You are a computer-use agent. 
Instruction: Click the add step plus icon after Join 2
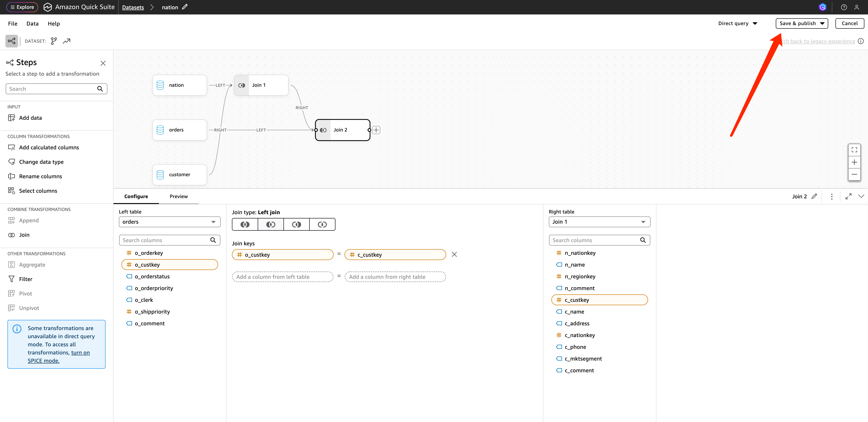tap(376, 130)
